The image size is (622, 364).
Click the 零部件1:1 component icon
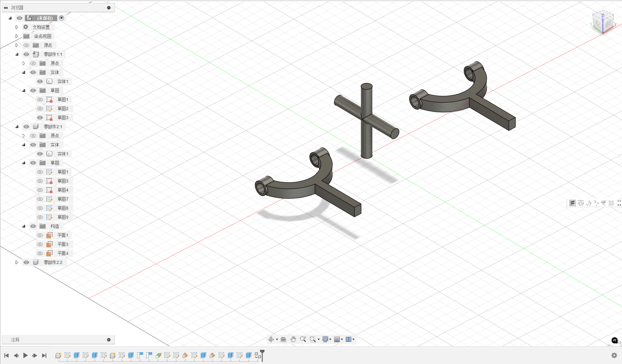point(36,54)
